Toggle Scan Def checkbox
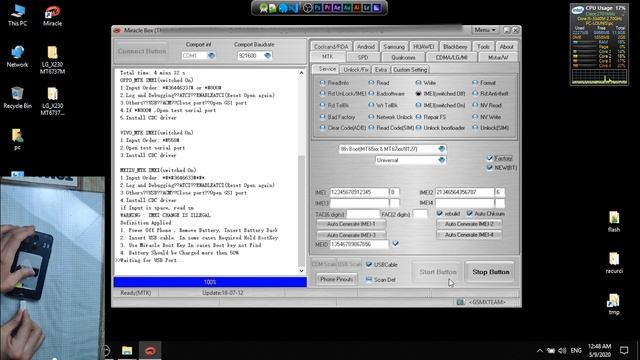The image size is (640, 360). pyautogui.click(x=369, y=280)
